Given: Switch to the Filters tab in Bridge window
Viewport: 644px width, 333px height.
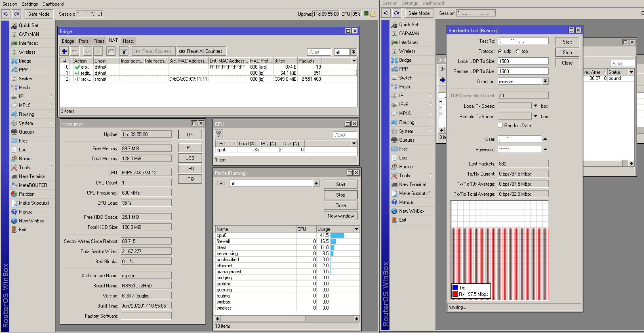Looking at the screenshot, I should 99,41.
